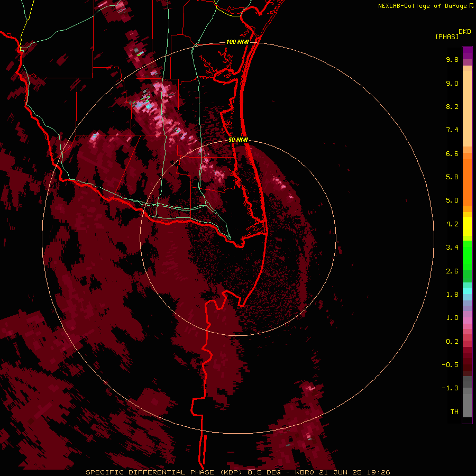Click the -0.5 value on the scale

click(450, 365)
